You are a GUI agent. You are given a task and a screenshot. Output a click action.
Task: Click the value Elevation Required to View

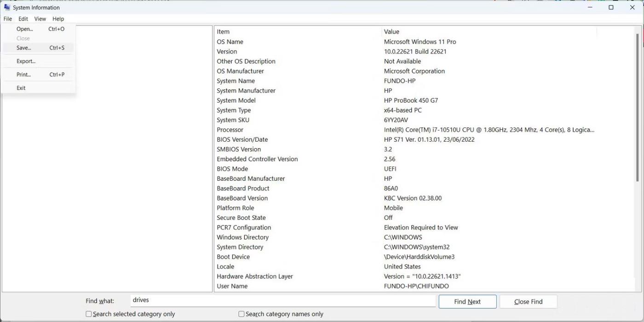click(x=421, y=228)
